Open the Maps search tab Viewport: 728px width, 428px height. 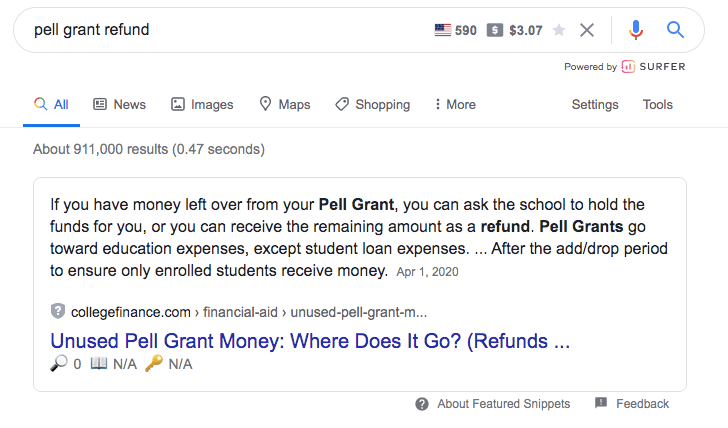click(284, 104)
